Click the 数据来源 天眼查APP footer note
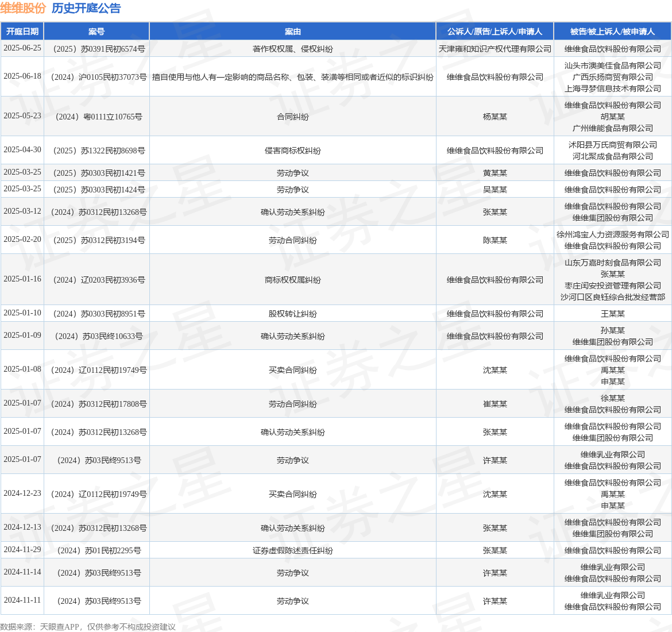 [x=88, y=626]
